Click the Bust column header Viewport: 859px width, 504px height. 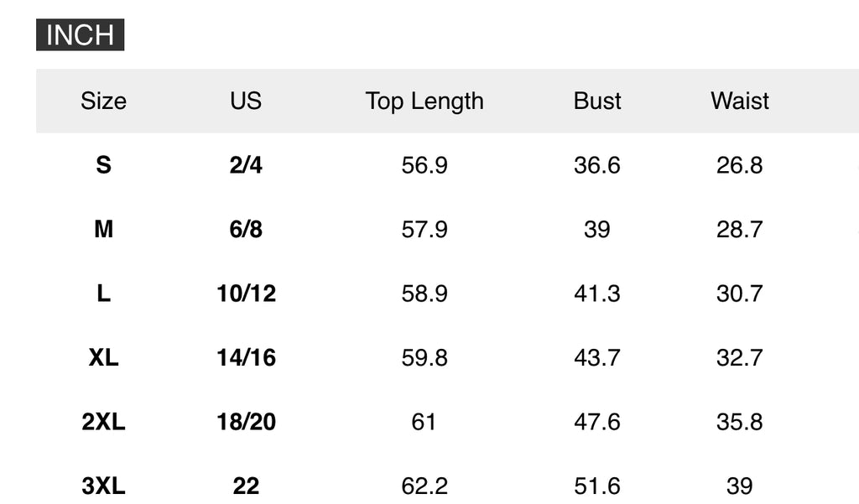pyautogui.click(x=597, y=101)
